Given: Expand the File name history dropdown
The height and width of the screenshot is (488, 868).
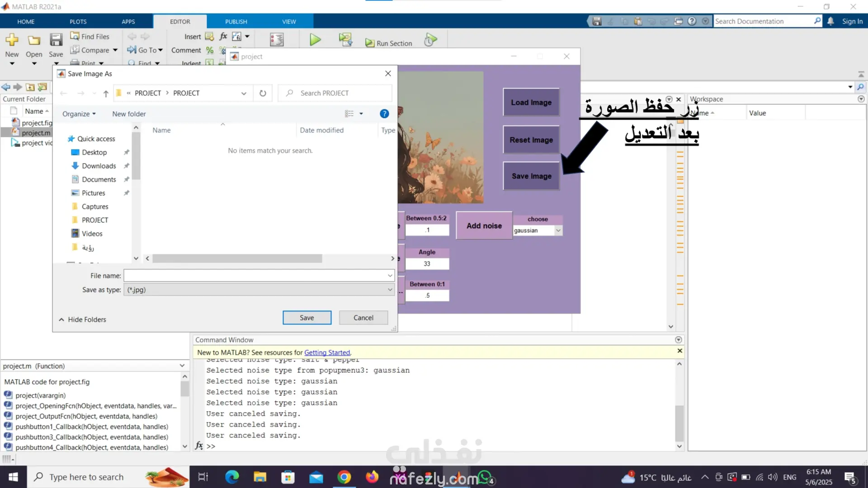Looking at the screenshot, I should click(390, 276).
